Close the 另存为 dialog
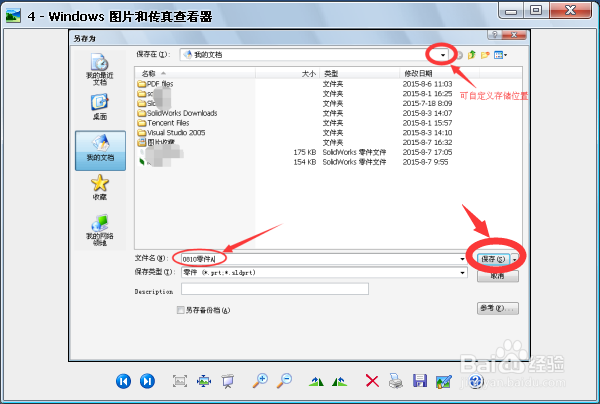 point(514,35)
